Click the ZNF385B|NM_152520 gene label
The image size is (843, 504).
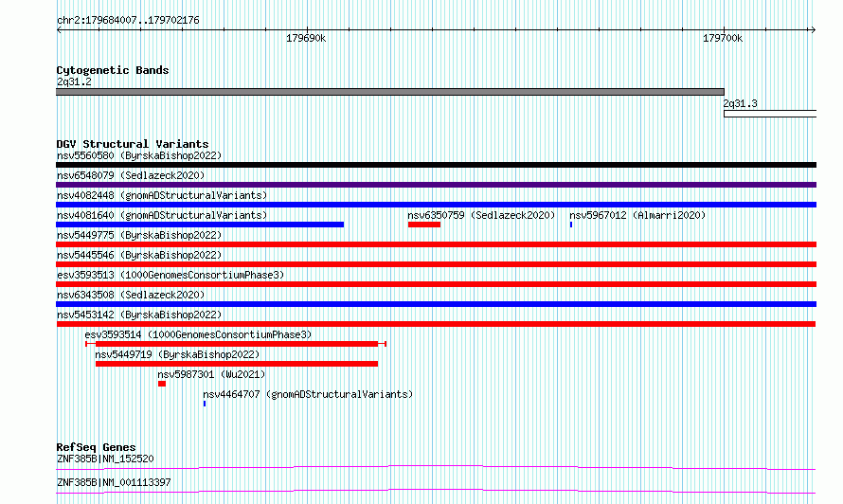(105, 459)
